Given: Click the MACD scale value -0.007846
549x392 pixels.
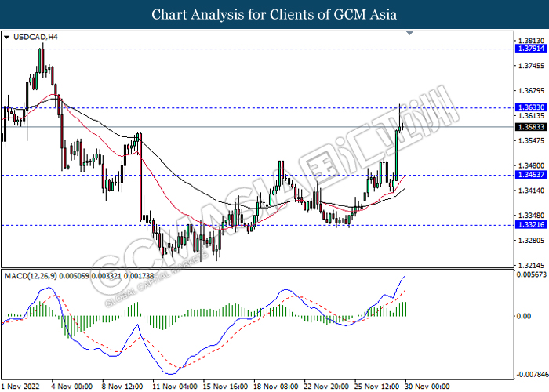Looking at the screenshot, I should 533,375.
